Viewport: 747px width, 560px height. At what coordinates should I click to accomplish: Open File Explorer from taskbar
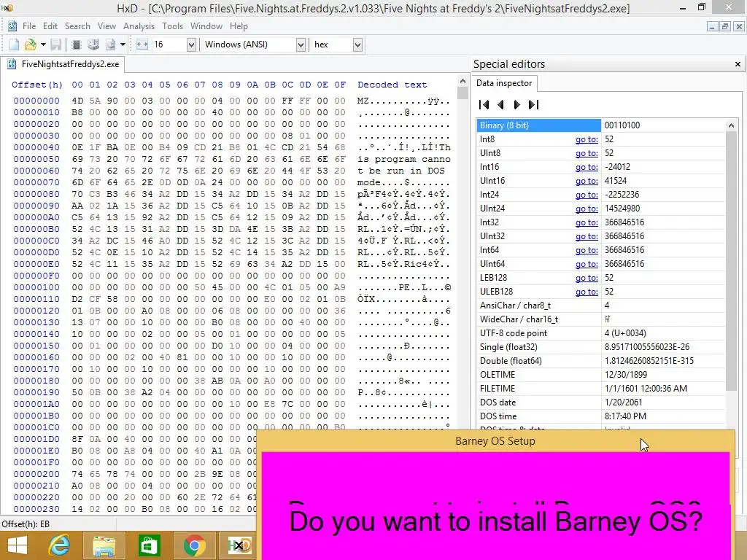(x=104, y=545)
